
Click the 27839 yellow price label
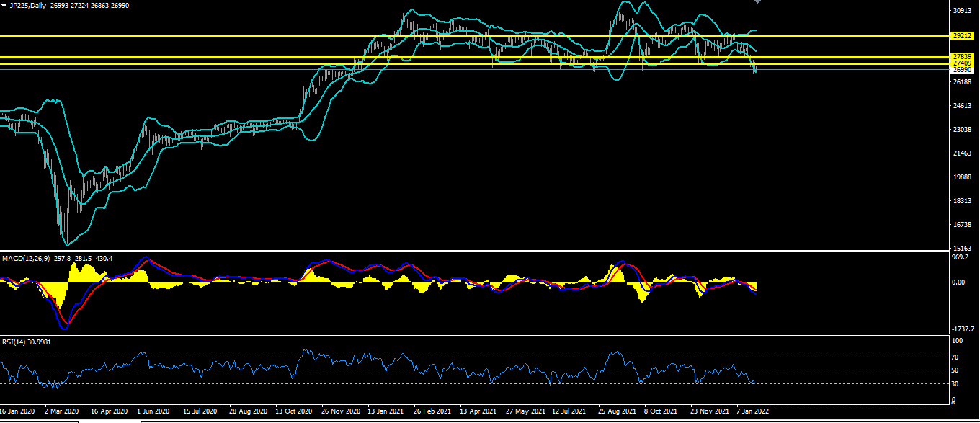click(962, 56)
